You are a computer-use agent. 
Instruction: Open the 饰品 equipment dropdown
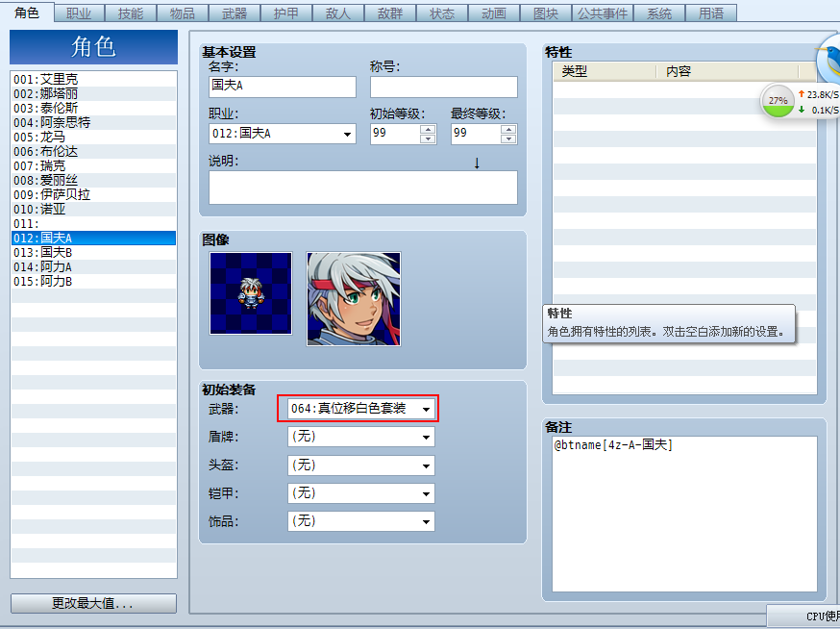361,520
